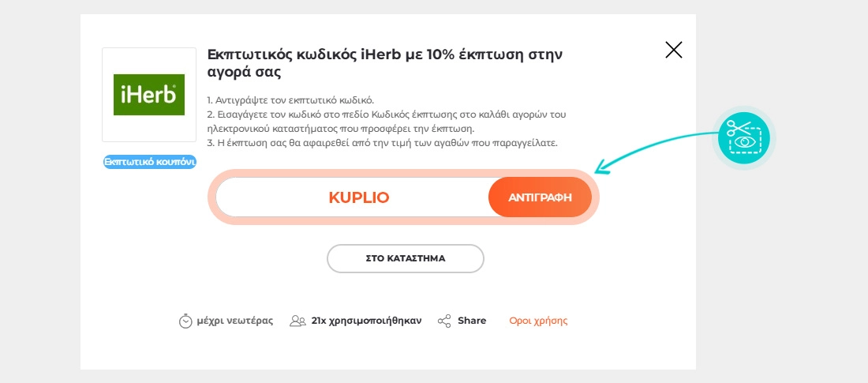The image size is (868, 383).
Task: Go to the shop via ΣΤΟ ΚΑΤΑΣΤΗΜΑ
Action: pos(405,258)
